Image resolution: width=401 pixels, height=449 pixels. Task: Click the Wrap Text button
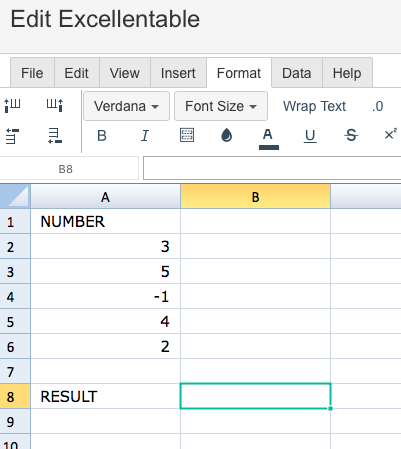(314, 106)
